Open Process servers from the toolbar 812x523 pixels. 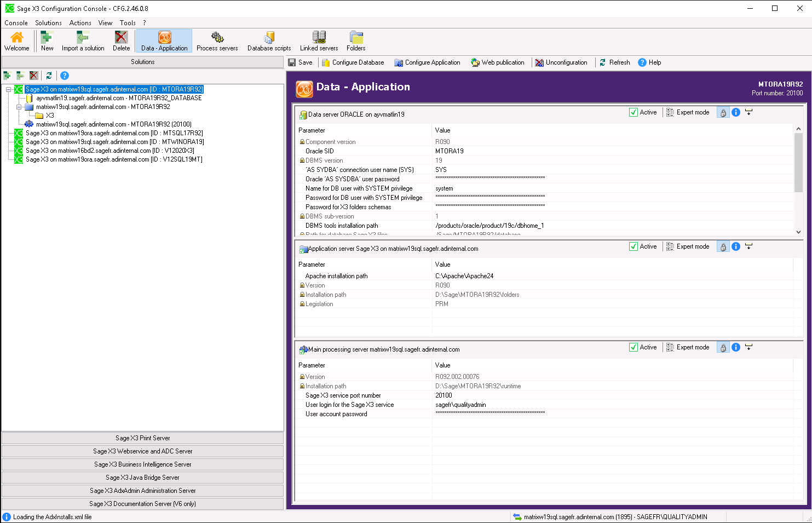217,41
